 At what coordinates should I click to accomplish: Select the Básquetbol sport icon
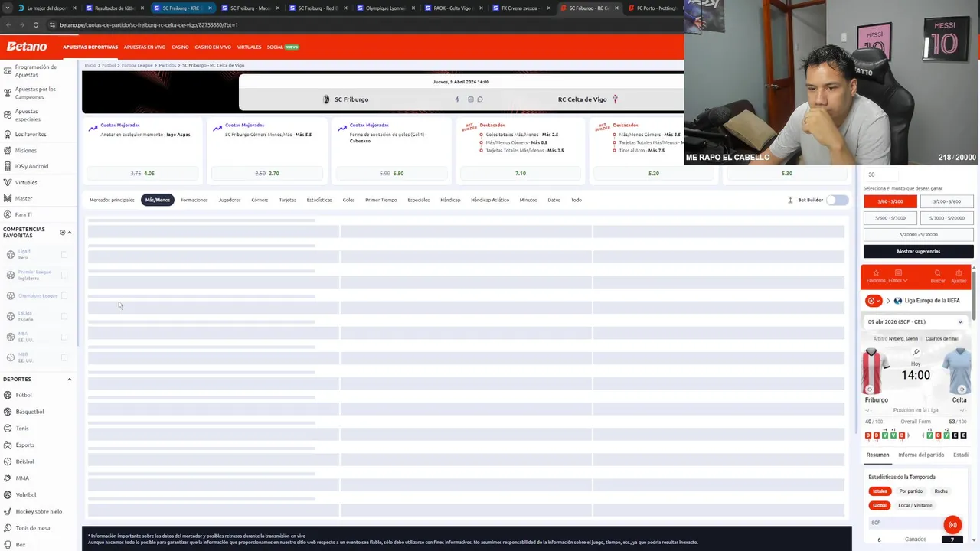8,412
